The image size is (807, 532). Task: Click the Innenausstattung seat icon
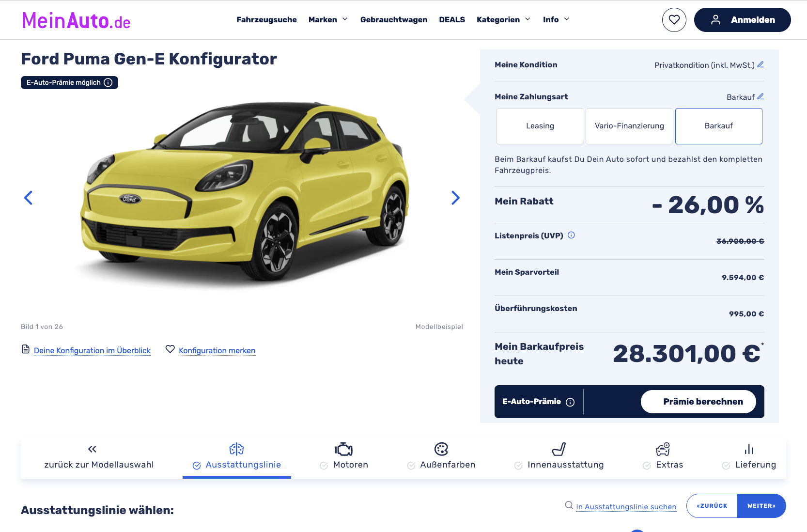click(x=559, y=449)
